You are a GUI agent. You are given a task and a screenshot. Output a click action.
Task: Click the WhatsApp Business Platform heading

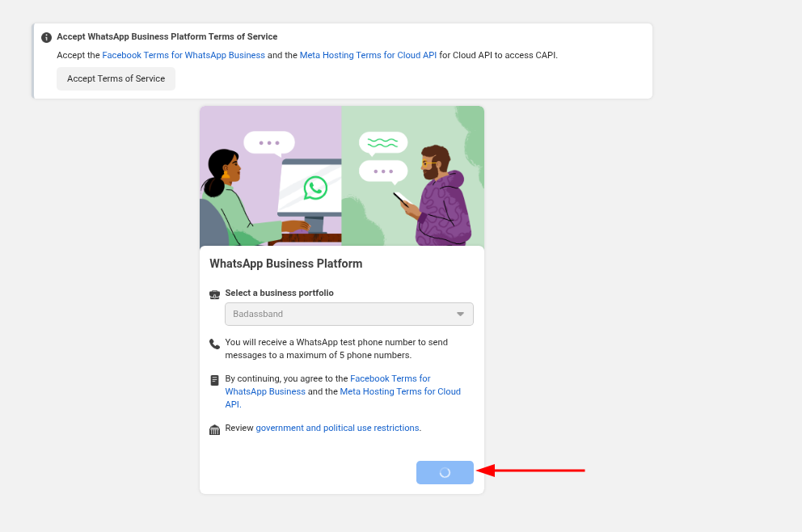point(285,264)
